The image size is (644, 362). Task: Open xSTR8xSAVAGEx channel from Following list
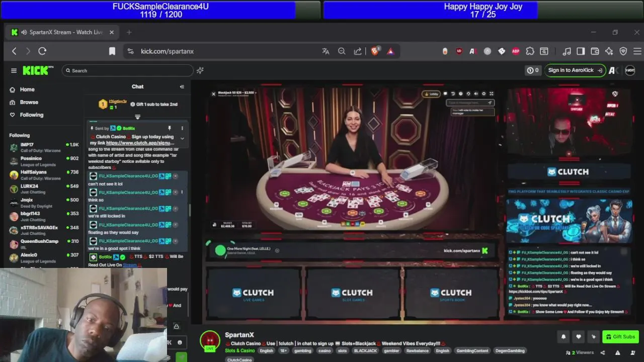coord(44,230)
